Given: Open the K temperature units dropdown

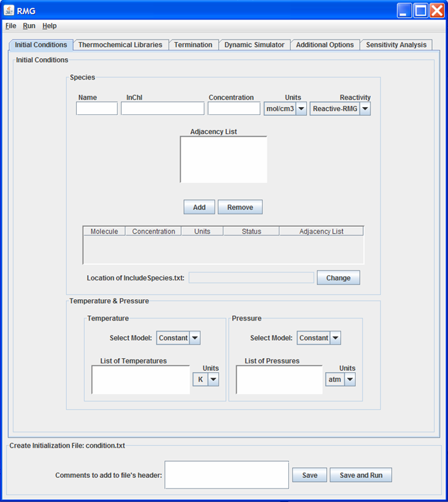Looking at the screenshot, I should pos(206,380).
